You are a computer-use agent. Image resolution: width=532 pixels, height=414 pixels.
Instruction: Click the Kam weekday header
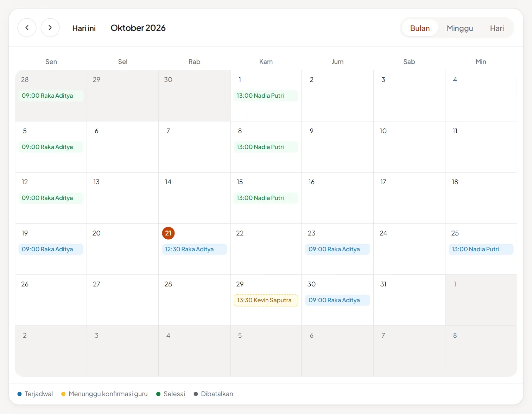[x=266, y=62]
